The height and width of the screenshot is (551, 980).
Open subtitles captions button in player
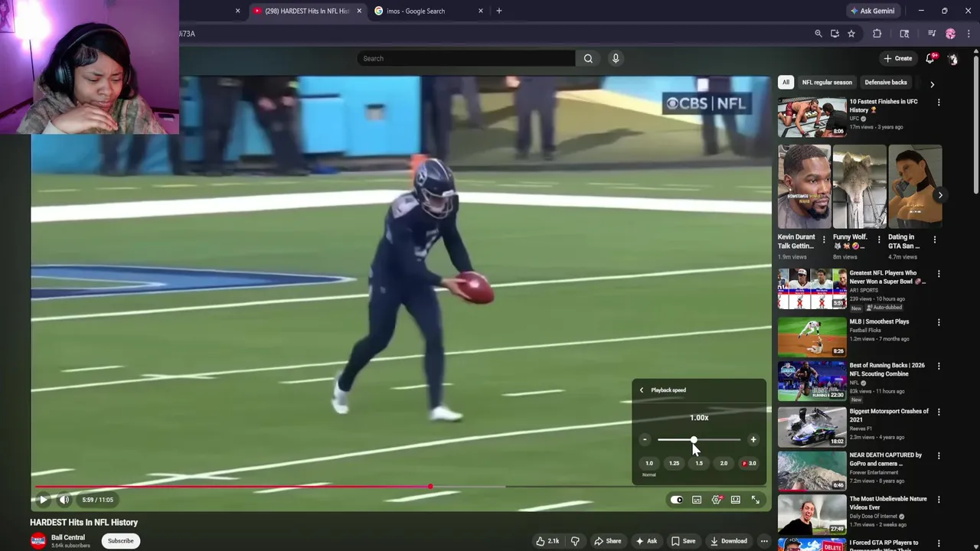click(x=697, y=500)
